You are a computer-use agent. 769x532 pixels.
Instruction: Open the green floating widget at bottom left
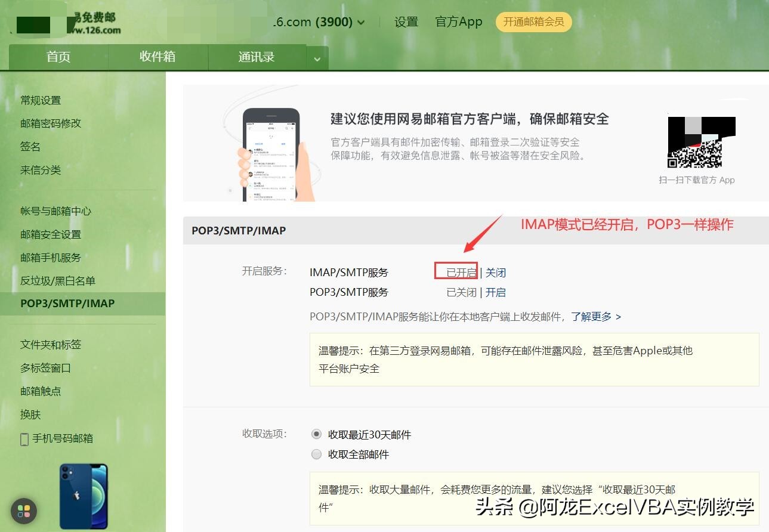point(23,511)
